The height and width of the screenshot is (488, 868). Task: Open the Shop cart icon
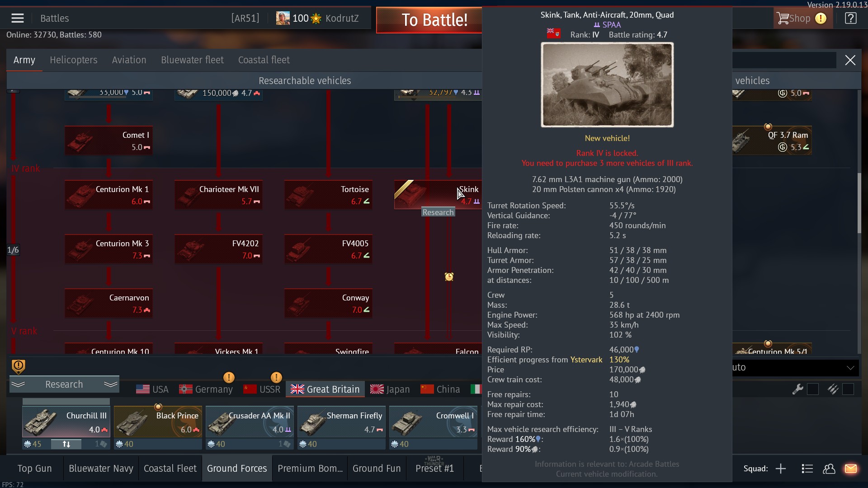click(783, 19)
